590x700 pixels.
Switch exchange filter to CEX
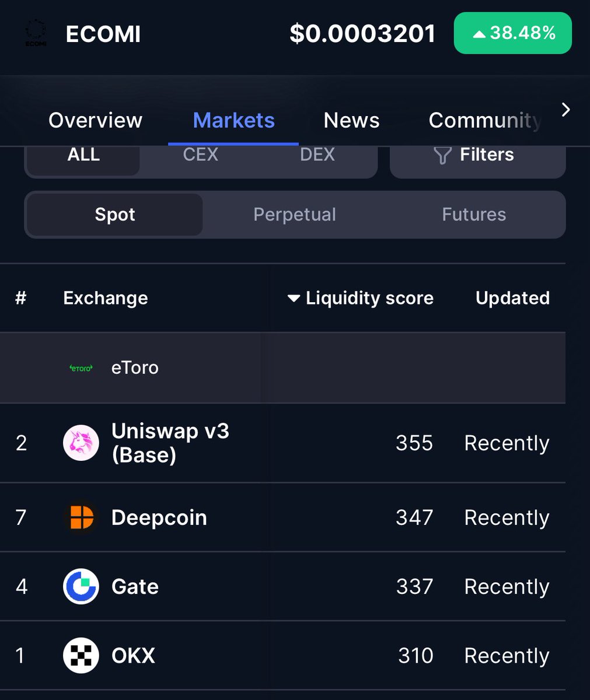tap(200, 155)
